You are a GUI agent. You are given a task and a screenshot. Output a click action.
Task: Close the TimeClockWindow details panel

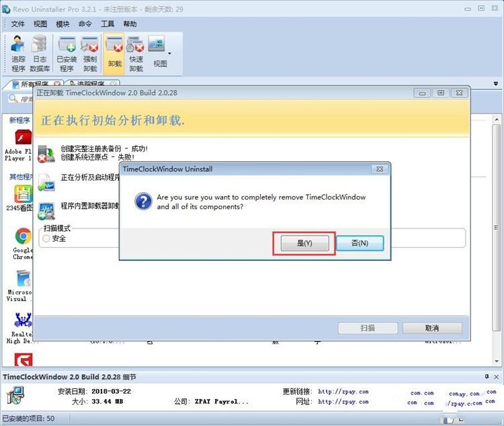coord(497,377)
